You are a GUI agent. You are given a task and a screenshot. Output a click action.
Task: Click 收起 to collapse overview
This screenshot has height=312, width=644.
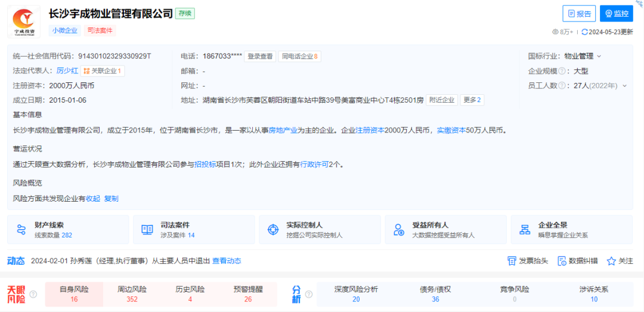(x=93, y=199)
